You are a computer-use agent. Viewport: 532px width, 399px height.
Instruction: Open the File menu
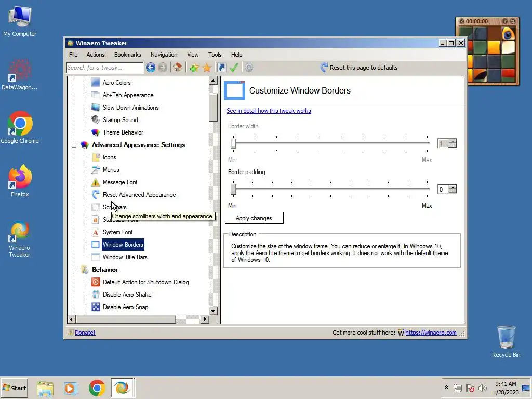73,55
